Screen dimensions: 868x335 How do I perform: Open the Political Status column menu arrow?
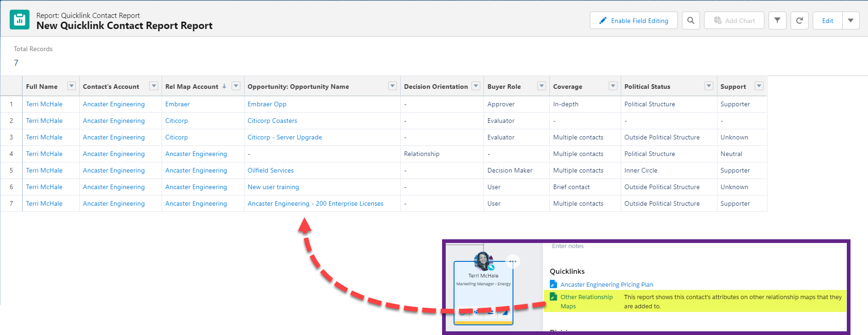(x=709, y=86)
